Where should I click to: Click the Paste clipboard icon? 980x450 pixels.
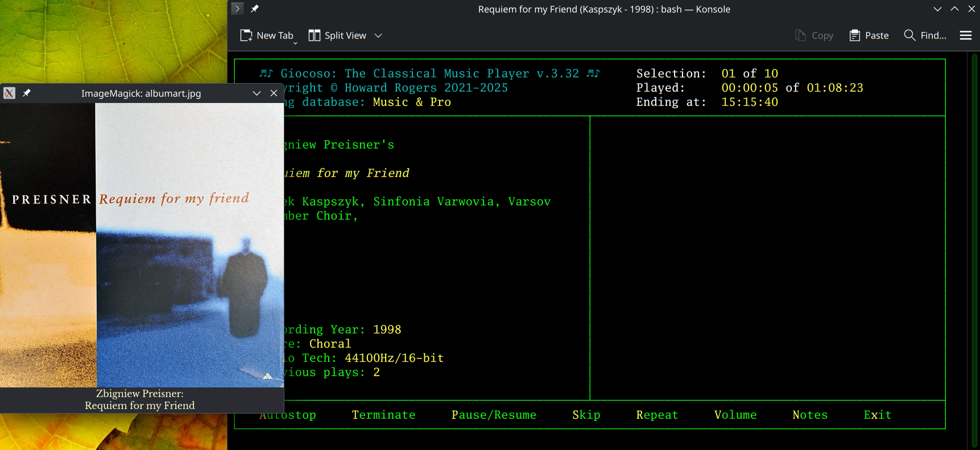pyautogui.click(x=854, y=35)
